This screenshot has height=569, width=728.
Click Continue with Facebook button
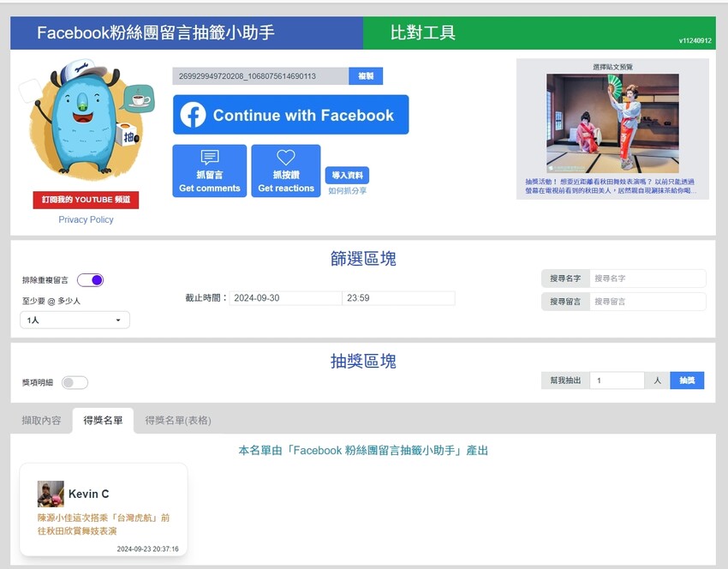pos(291,115)
